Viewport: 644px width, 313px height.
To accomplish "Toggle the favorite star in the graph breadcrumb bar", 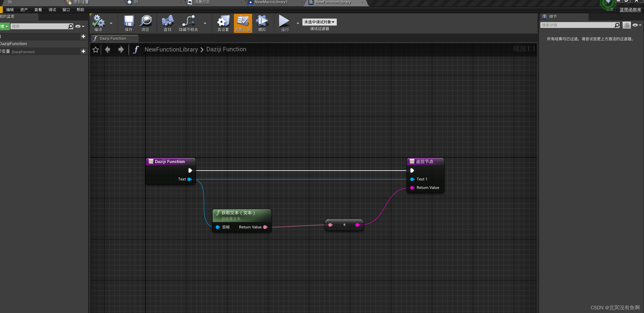I will coord(96,49).
